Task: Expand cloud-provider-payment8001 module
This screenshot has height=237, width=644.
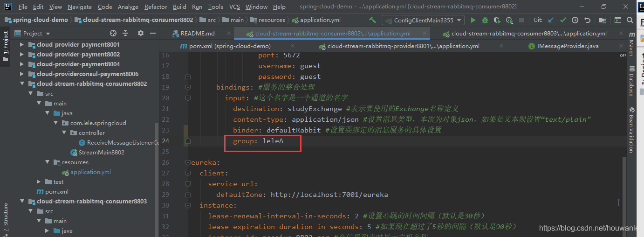Action: pyautogui.click(x=22, y=45)
